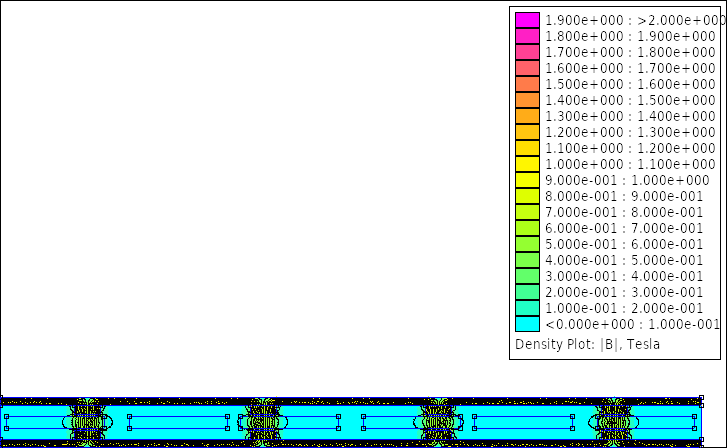Click the text '5.000e-001 : 6.000e-001'
This screenshot has width=727, height=448.
pos(624,244)
